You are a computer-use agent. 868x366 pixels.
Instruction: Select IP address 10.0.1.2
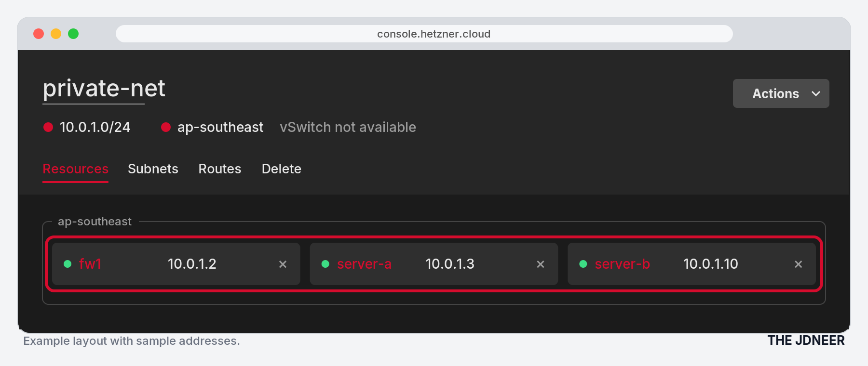point(192,264)
